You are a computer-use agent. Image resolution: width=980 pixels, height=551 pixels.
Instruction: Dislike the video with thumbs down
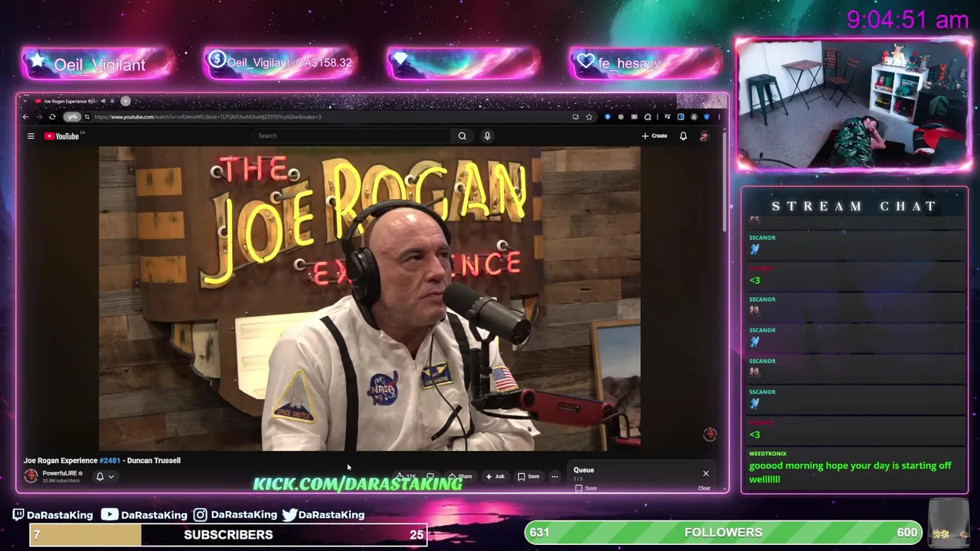click(x=431, y=477)
